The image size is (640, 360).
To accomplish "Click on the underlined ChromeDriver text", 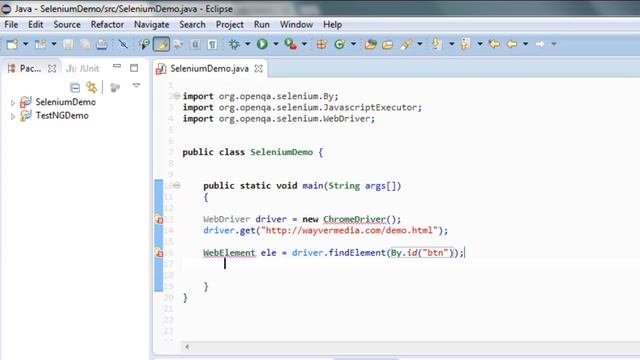I will tap(354, 220).
